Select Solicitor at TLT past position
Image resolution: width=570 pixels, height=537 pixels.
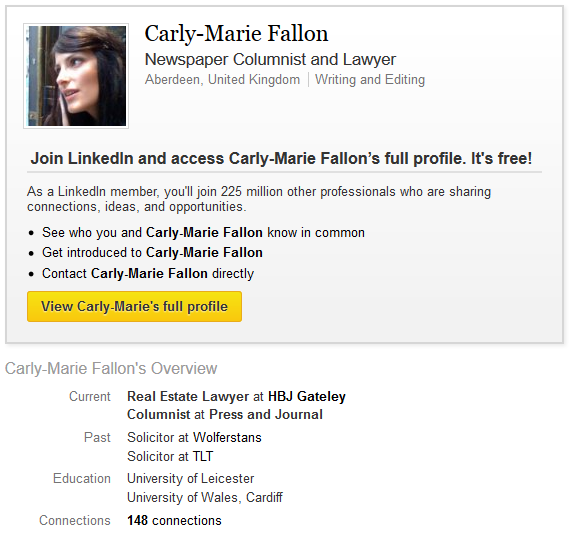point(170,456)
